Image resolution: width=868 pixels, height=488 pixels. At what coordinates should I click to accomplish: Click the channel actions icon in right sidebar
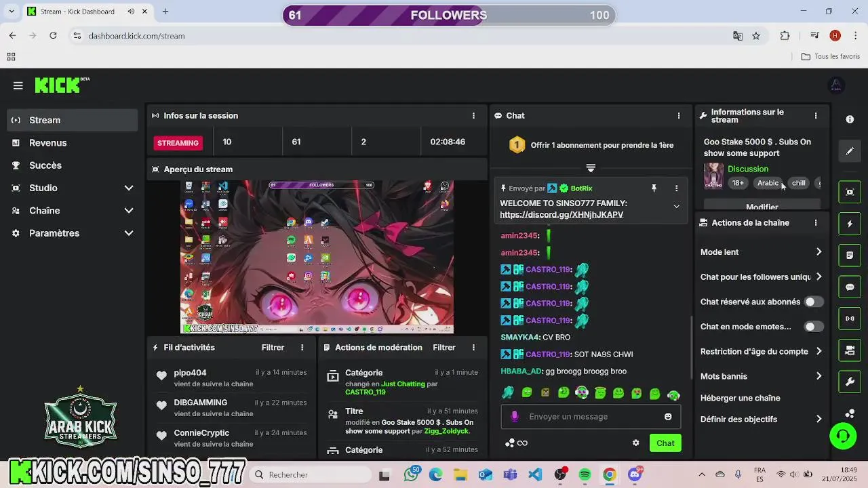[850, 350]
